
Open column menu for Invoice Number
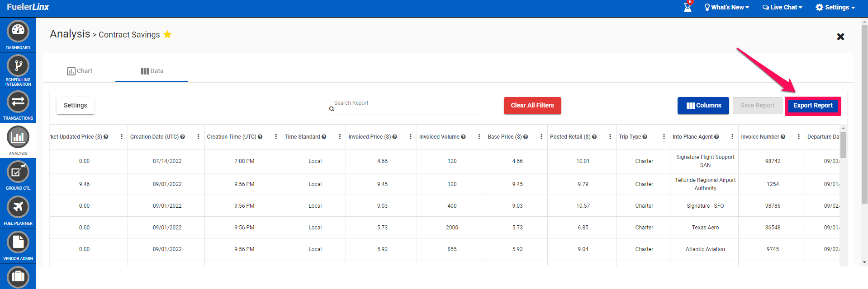coord(799,137)
